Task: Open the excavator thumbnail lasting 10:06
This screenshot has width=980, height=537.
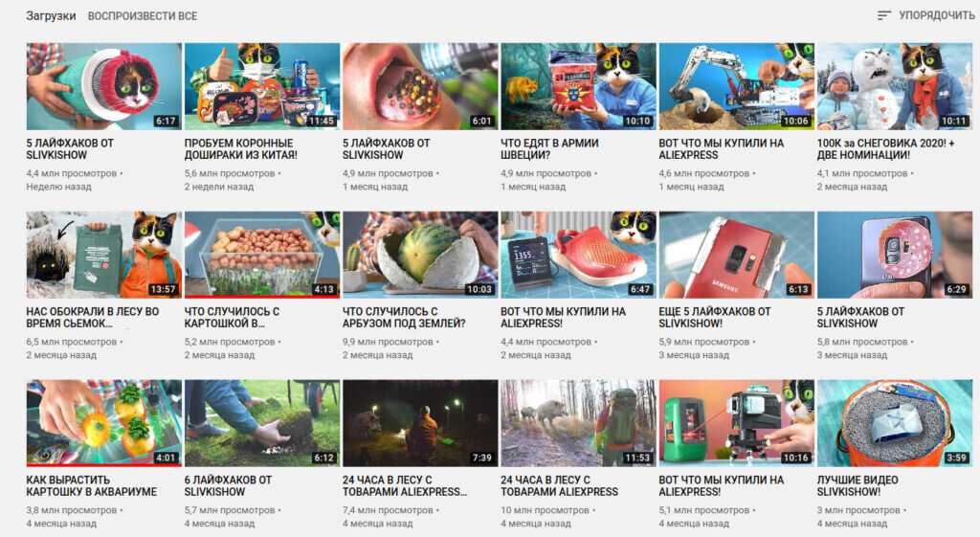Action: tap(736, 86)
